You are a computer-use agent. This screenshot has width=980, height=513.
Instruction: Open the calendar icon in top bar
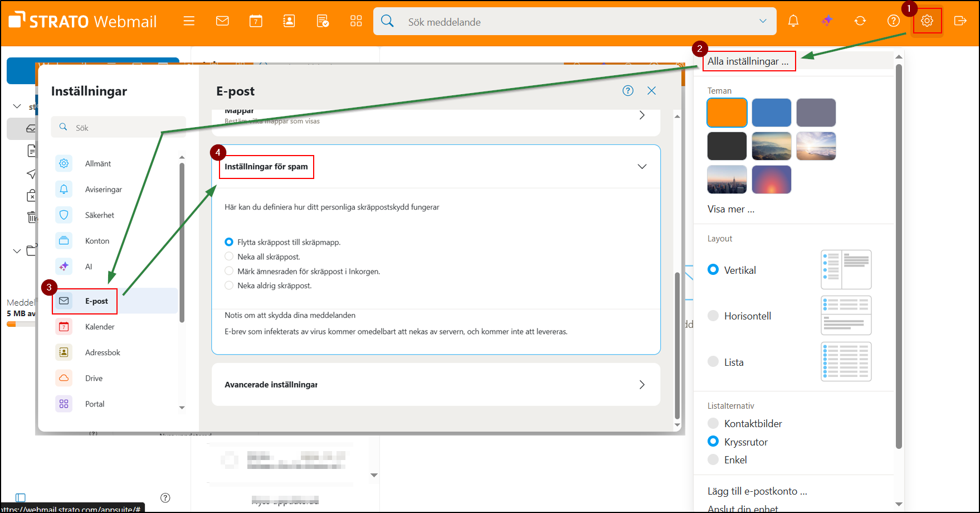(x=256, y=21)
